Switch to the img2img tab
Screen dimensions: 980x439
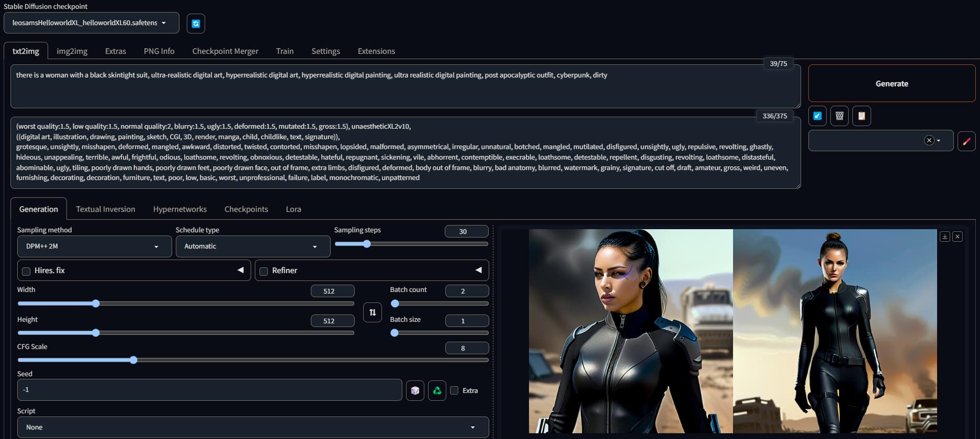click(72, 51)
